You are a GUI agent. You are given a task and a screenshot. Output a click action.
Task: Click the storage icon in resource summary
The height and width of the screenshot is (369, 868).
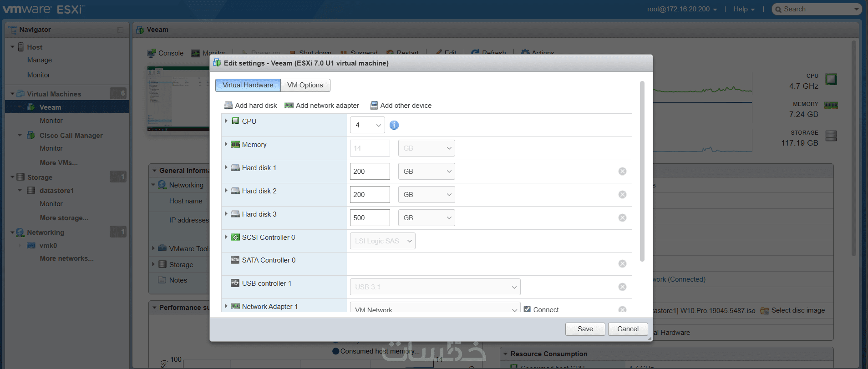click(831, 136)
